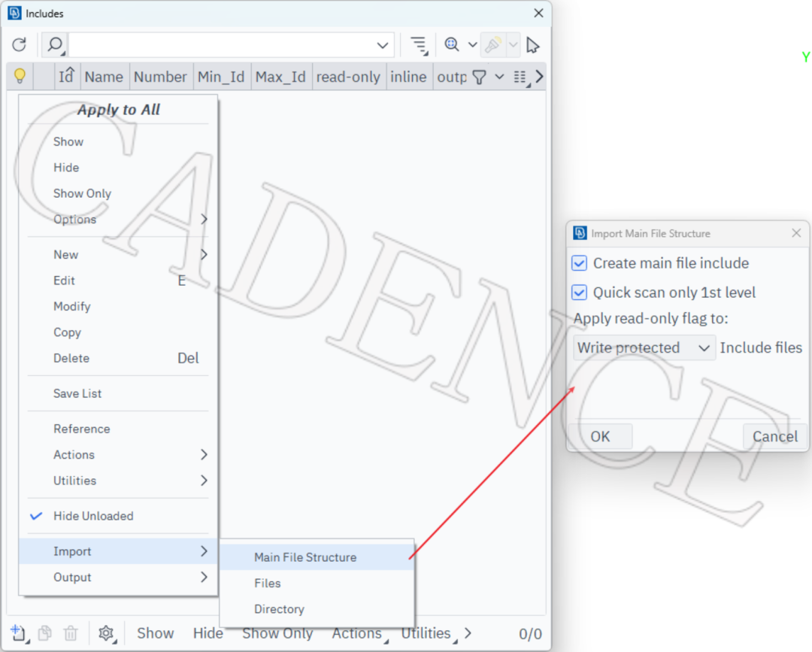Open the filter funnel icon
This screenshot has width=812, height=652.
(479, 77)
